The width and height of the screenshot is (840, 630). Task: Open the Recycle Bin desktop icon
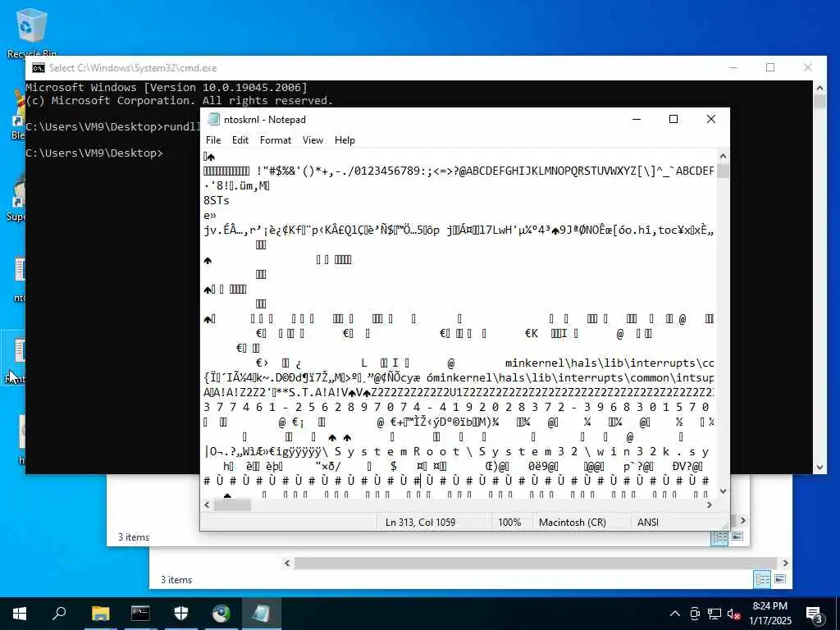32,32
